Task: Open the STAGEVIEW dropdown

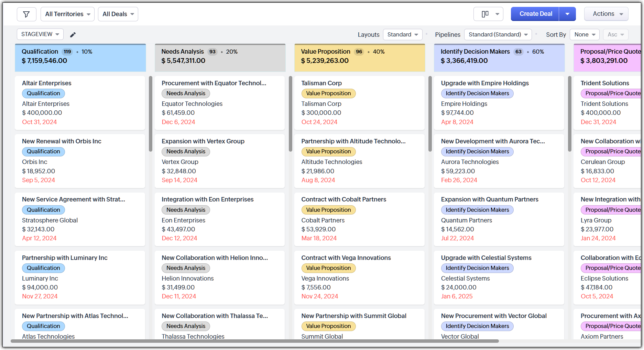Action: coord(40,34)
